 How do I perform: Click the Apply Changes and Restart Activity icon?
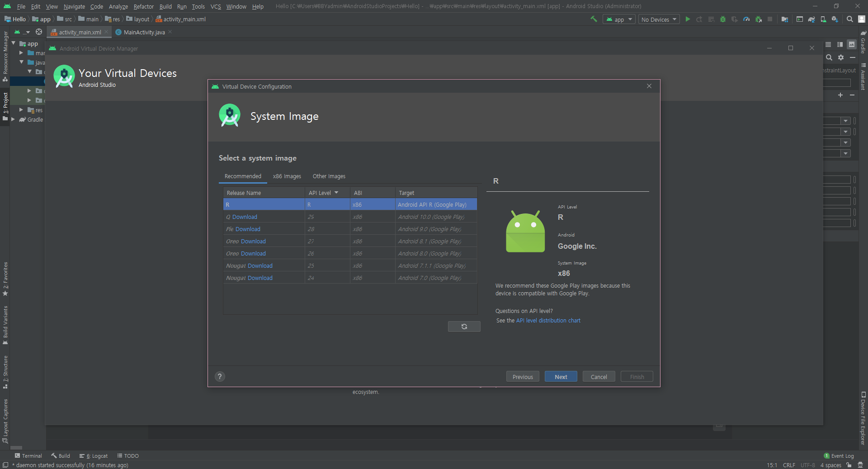[699, 19]
